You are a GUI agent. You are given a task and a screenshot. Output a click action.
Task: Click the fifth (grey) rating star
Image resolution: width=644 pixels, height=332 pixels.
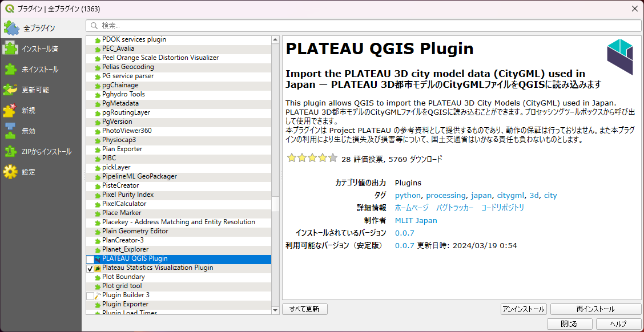tap(333, 158)
